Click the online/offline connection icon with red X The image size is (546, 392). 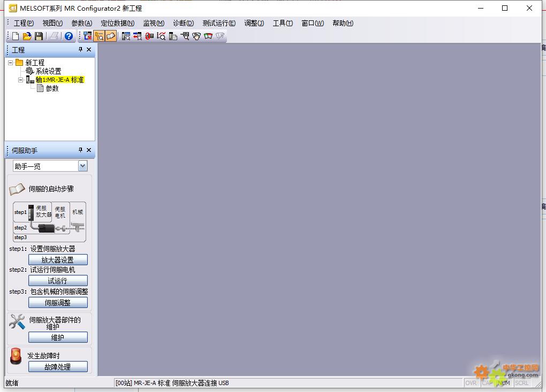(x=87, y=36)
